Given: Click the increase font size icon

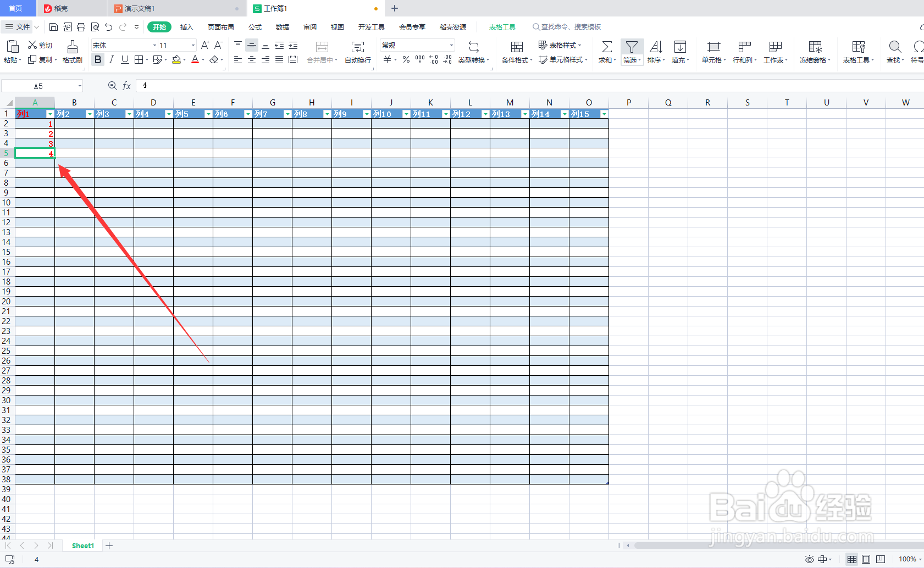Looking at the screenshot, I should pyautogui.click(x=205, y=45).
